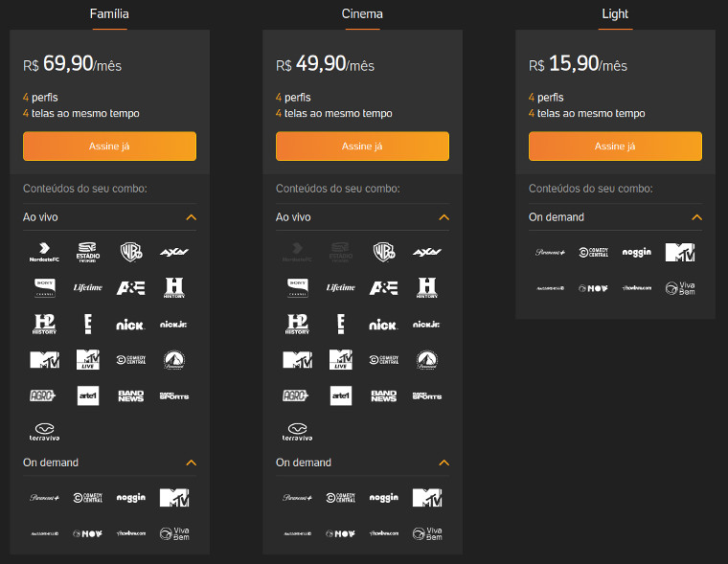Collapse the Ao vivo section in Família plan
The width and height of the screenshot is (728, 564).
pyautogui.click(x=191, y=217)
